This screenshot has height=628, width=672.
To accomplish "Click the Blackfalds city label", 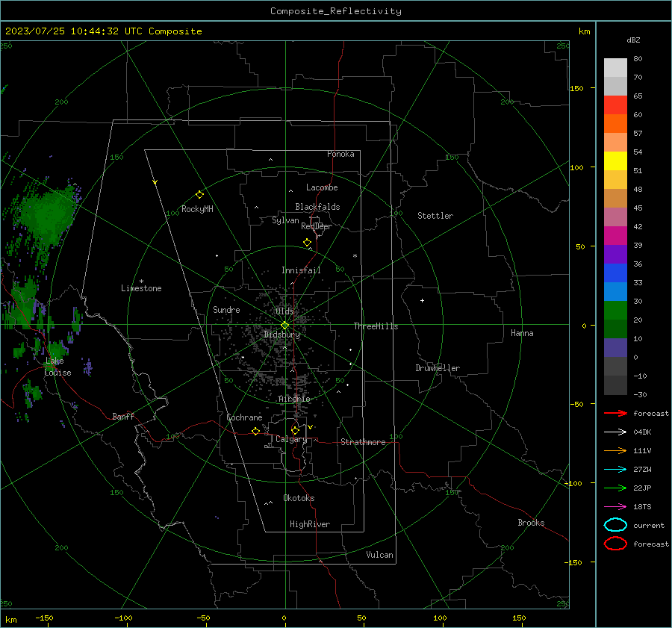I will [317, 207].
